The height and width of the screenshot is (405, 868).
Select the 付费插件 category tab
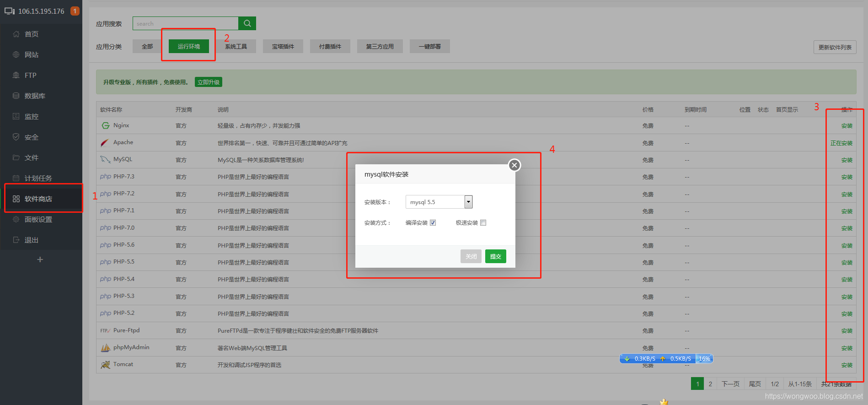pyautogui.click(x=330, y=46)
